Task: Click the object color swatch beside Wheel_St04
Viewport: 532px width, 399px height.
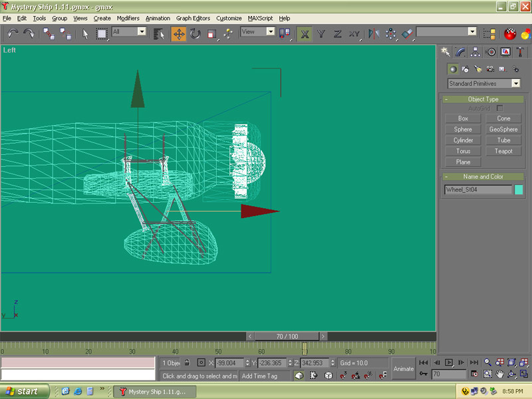Action: [519, 190]
